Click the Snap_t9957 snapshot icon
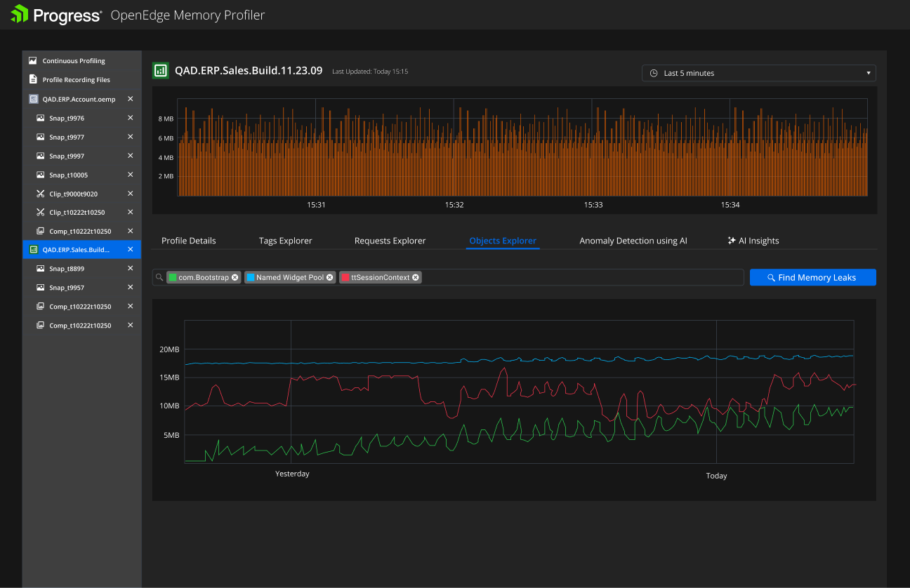Image resolution: width=910 pixels, height=588 pixels. [41, 288]
